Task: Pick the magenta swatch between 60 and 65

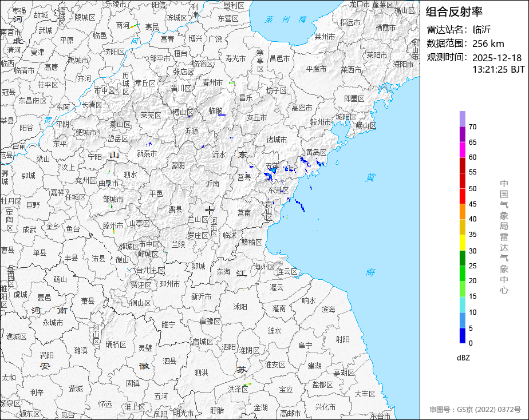Action: (x=462, y=150)
